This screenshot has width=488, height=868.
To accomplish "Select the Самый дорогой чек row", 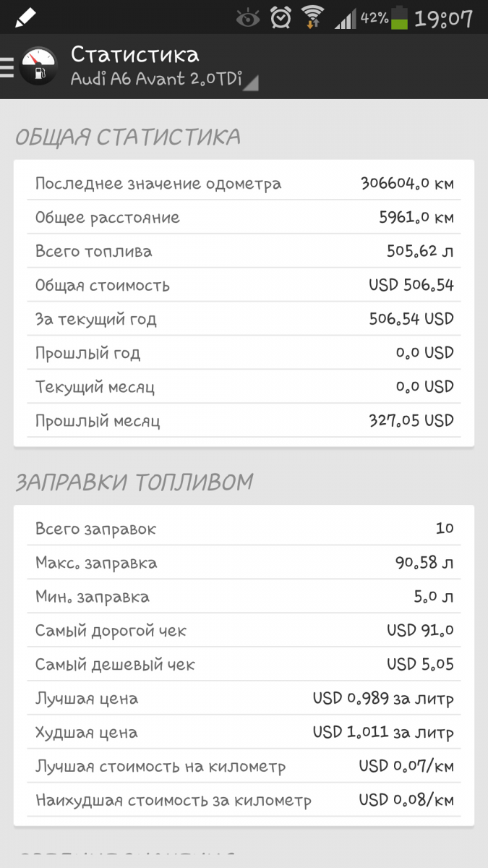I will [x=244, y=631].
